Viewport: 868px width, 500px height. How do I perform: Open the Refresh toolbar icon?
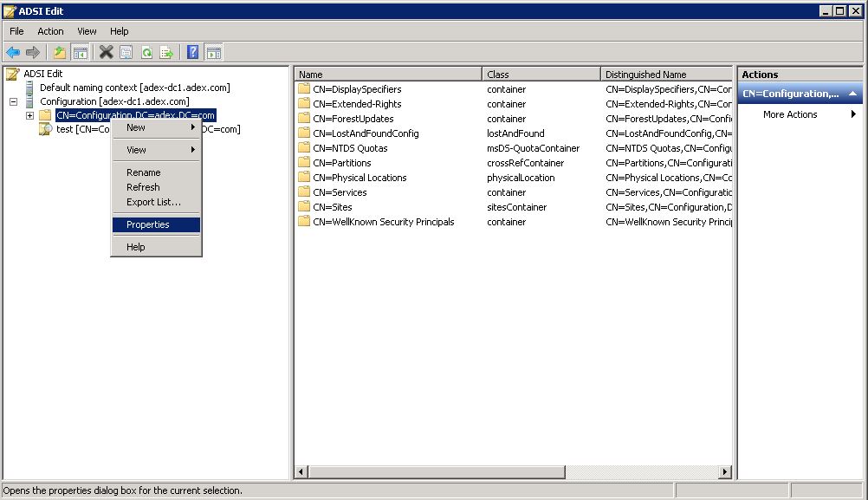coord(147,52)
